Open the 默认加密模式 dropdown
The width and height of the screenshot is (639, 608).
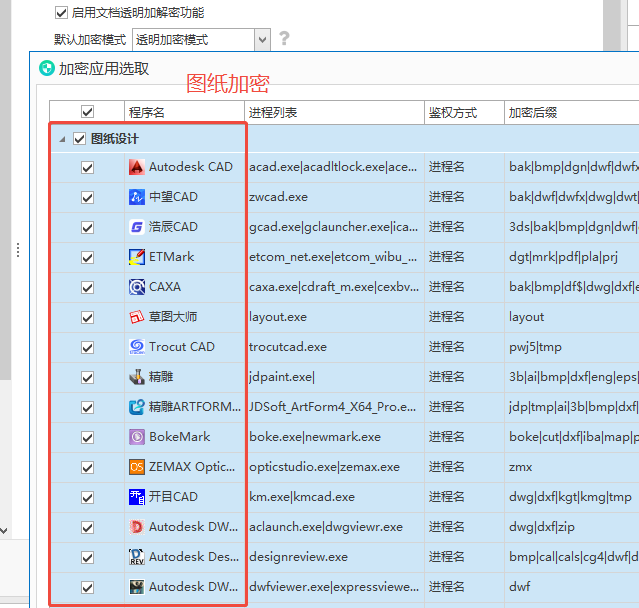(x=262, y=40)
